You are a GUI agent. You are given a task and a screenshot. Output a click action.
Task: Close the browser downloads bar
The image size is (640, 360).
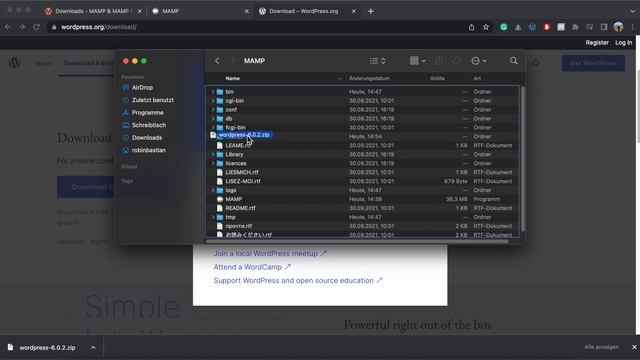[634, 347]
